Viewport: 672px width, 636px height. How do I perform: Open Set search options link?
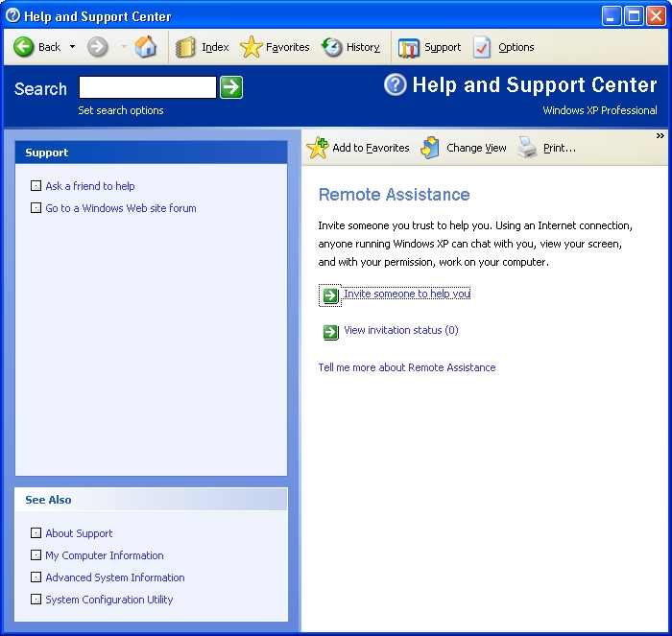120,110
